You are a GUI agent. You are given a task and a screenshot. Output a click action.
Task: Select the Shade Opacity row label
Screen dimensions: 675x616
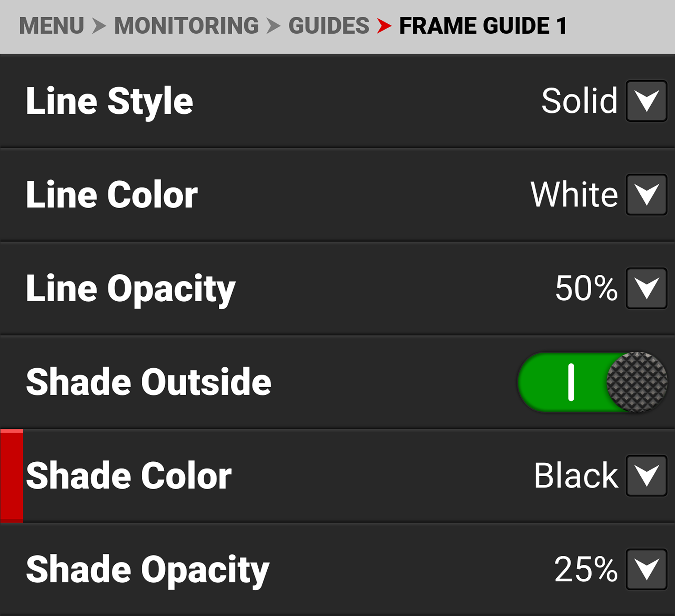148,570
